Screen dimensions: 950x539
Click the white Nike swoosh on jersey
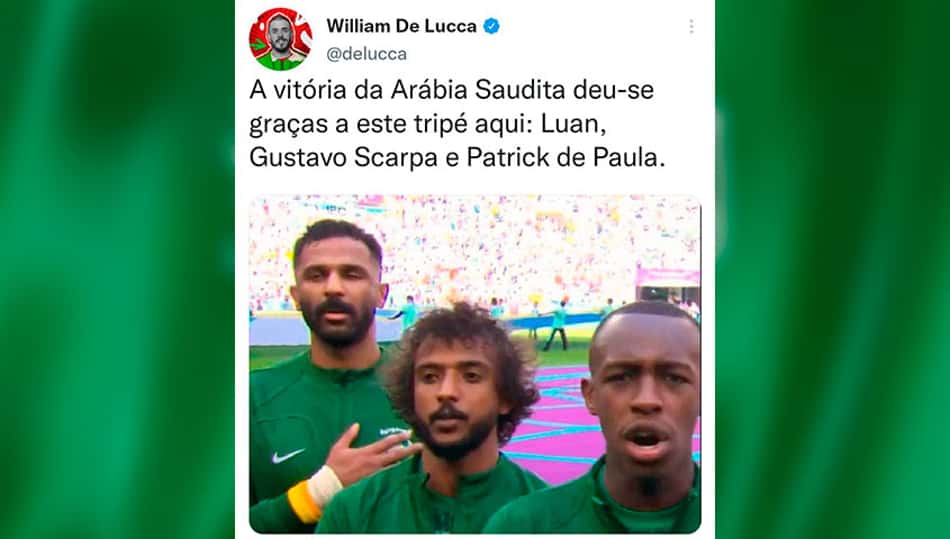coord(287,456)
